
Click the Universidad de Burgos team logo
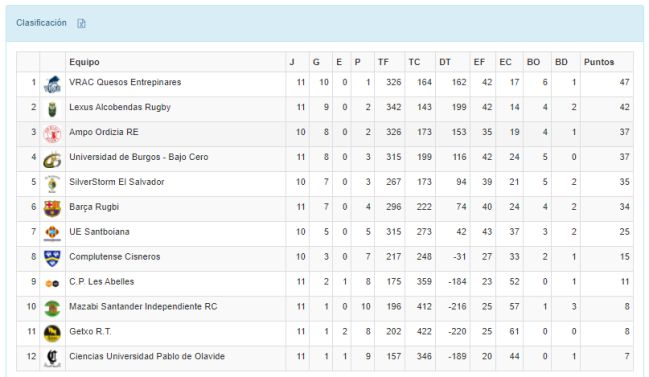click(52, 159)
